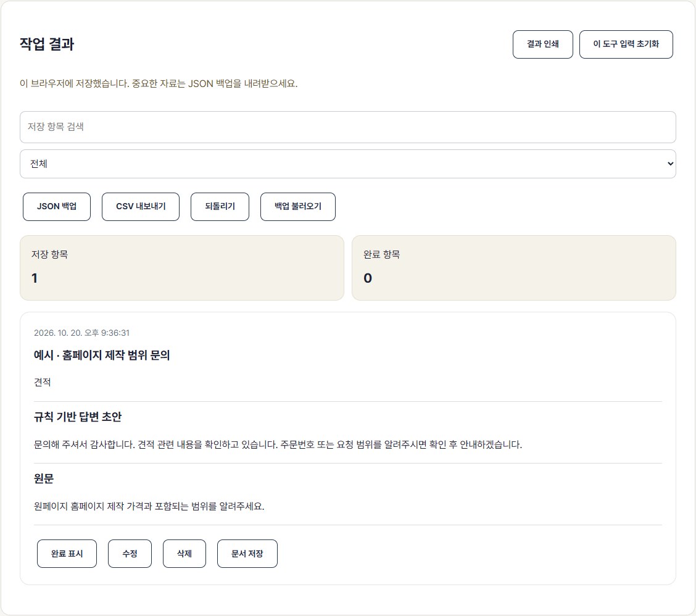Save as document using 문서 저장
The height and width of the screenshot is (616, 696).
(247, 554)
